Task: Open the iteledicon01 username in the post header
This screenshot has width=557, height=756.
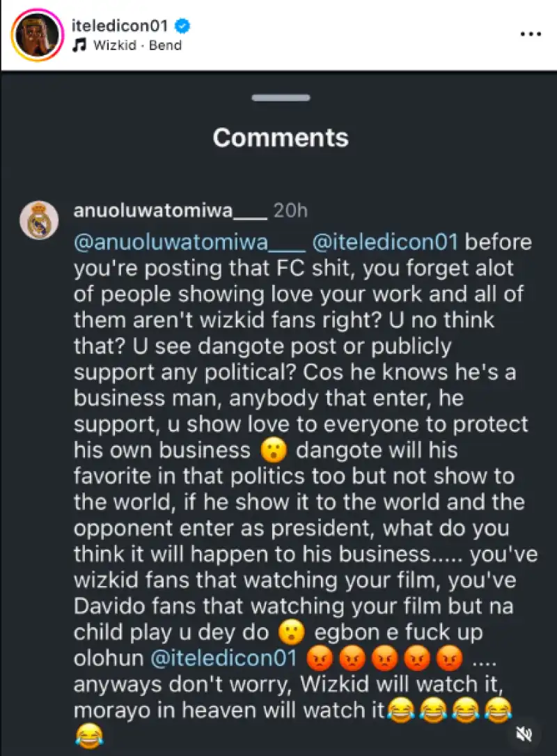Action: pyautogui.click(x=122, y=27)
